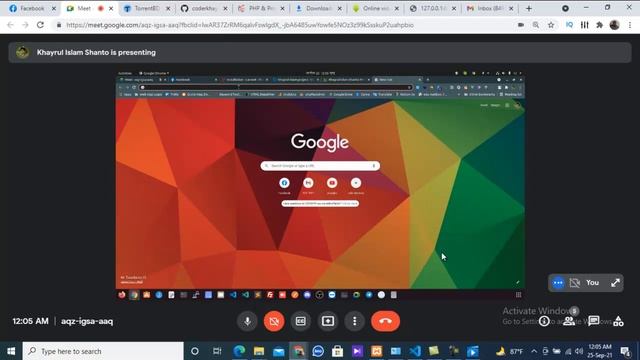Viewport: 640px width, 360px height.
Task: Open Meet more options menu
Action: [355, 321]
